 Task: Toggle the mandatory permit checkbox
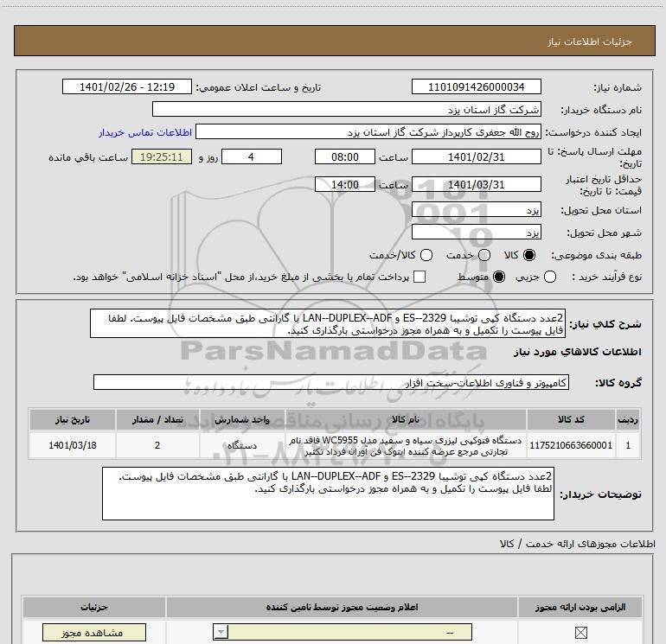[x=580, y=633]
